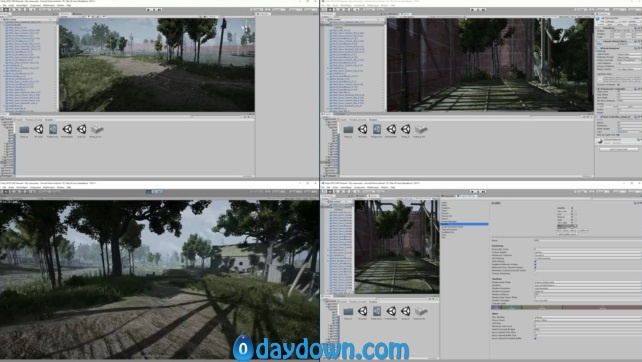Click the Cascade splits color bar
Screen dimensions: 642x362
[566, 307]
